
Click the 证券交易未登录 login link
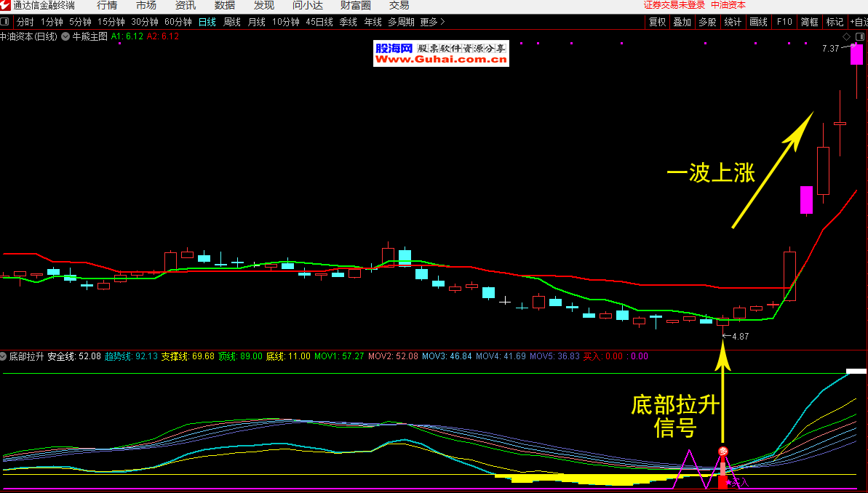coord(674,5)
